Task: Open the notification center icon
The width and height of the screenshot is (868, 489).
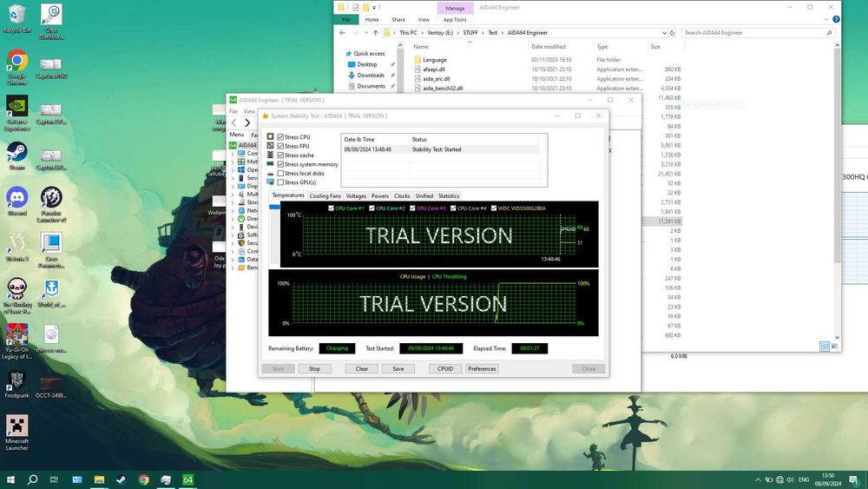Action: 854,479
